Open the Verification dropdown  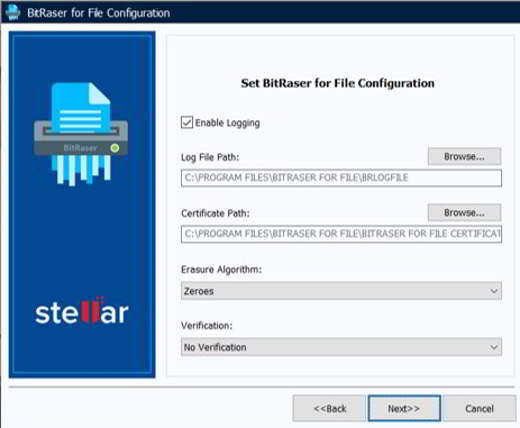(341, 347)
